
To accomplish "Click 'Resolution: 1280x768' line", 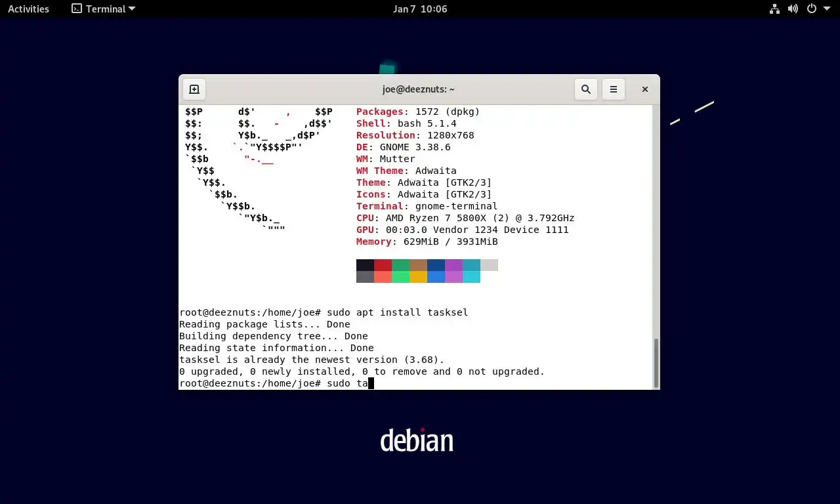I will coord(415,135).
